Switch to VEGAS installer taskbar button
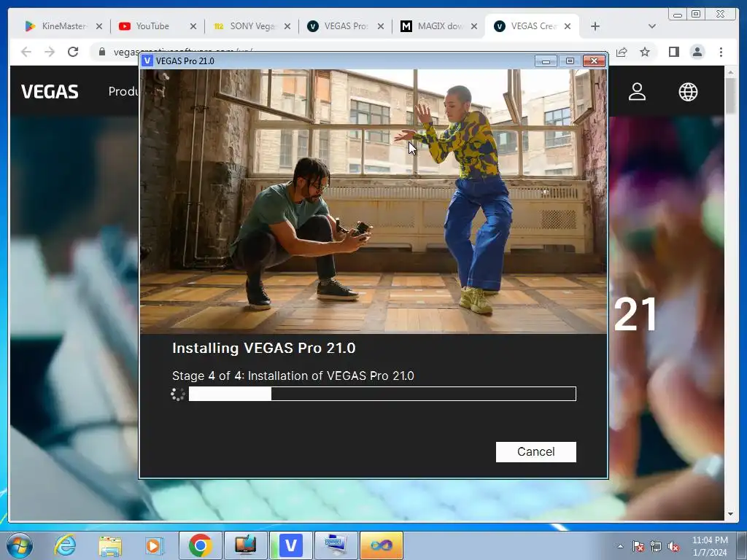 click(290, 545)
